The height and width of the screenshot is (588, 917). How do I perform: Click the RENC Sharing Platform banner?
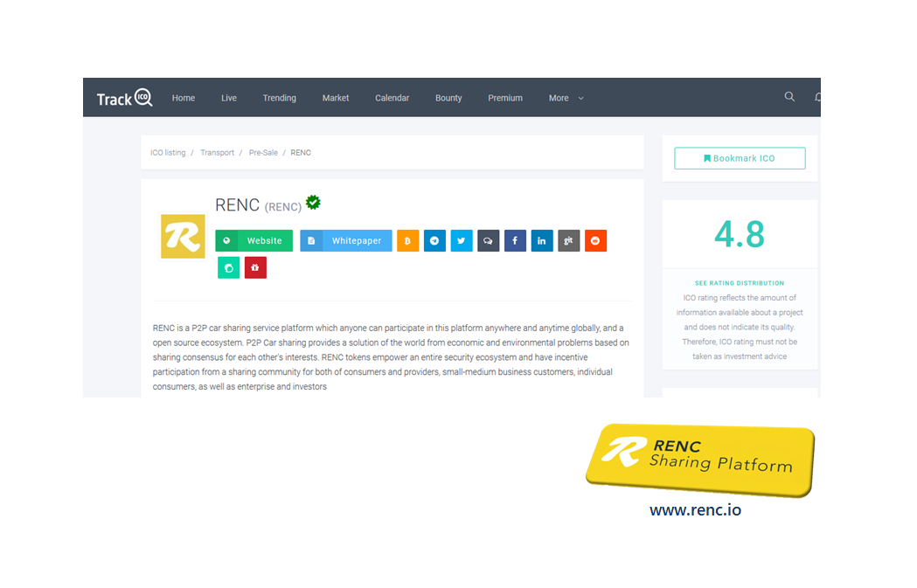pos(700,460)
